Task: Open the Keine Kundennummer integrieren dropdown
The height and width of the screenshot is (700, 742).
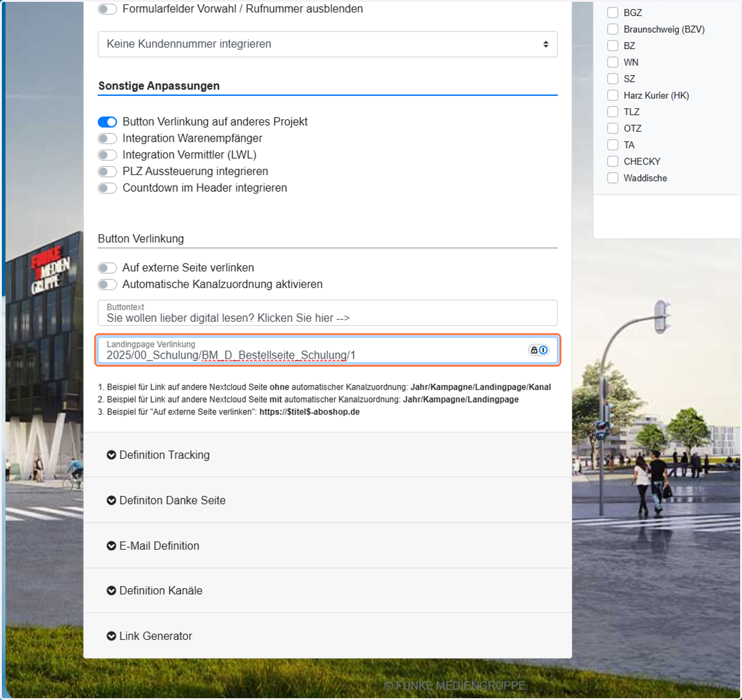Action: coord(328,45)
